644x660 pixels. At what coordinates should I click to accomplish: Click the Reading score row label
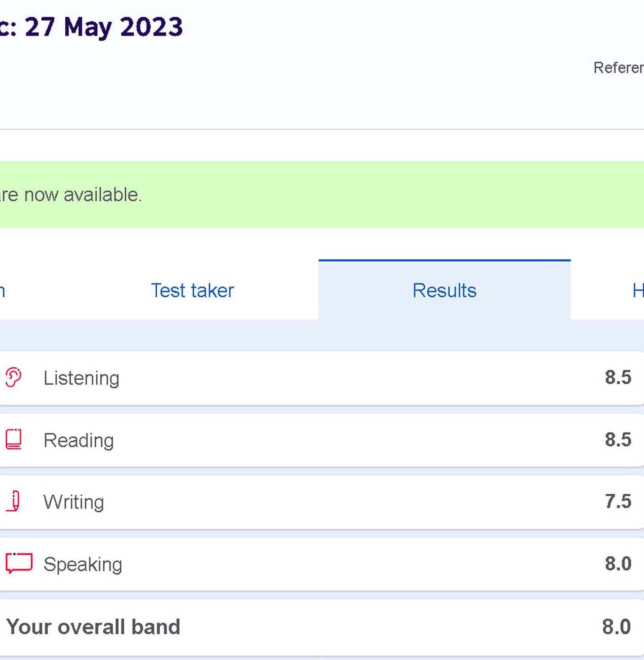click(79, 440)
